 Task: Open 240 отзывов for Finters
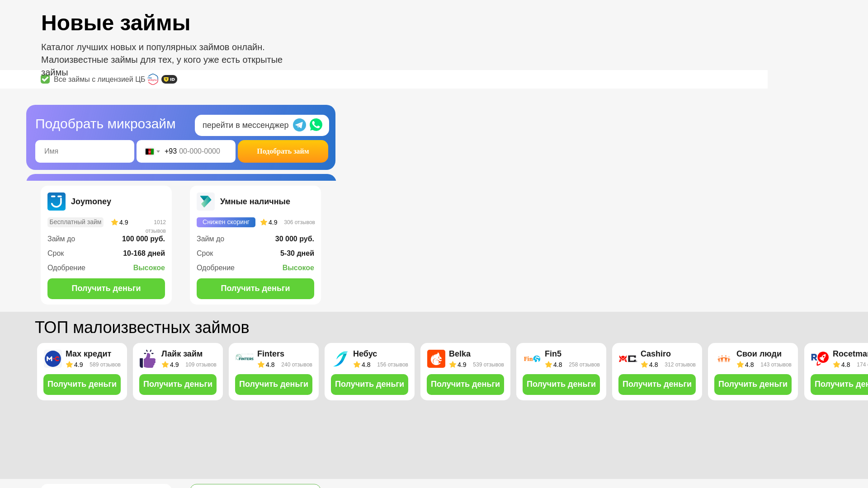(297, 365)
